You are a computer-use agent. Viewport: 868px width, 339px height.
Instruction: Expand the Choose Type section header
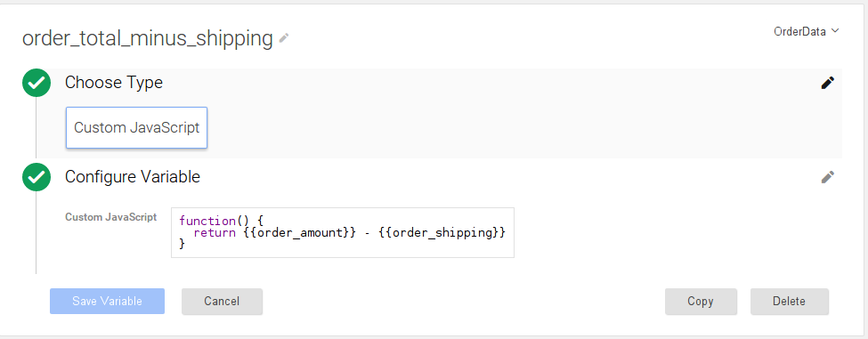114,83
